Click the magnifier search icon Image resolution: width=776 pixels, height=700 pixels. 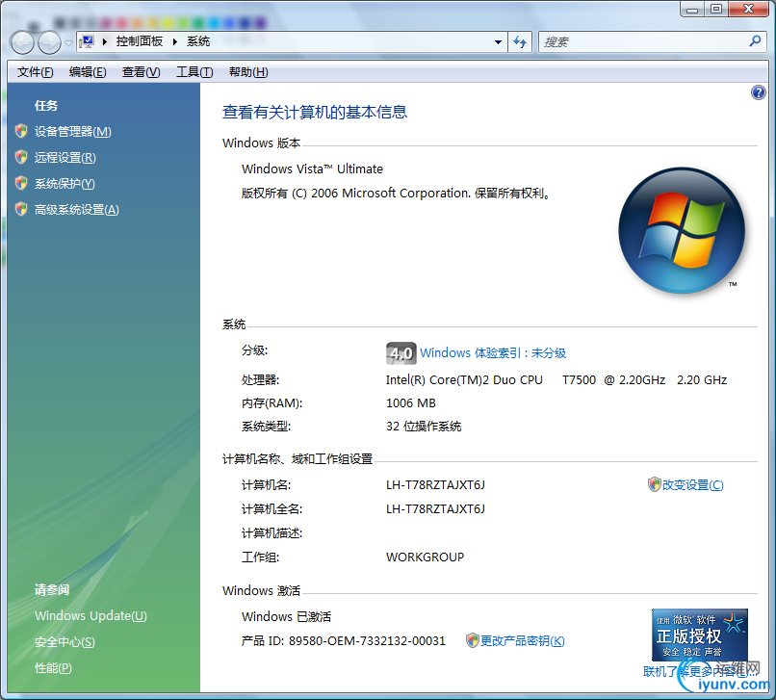(755, 41)
